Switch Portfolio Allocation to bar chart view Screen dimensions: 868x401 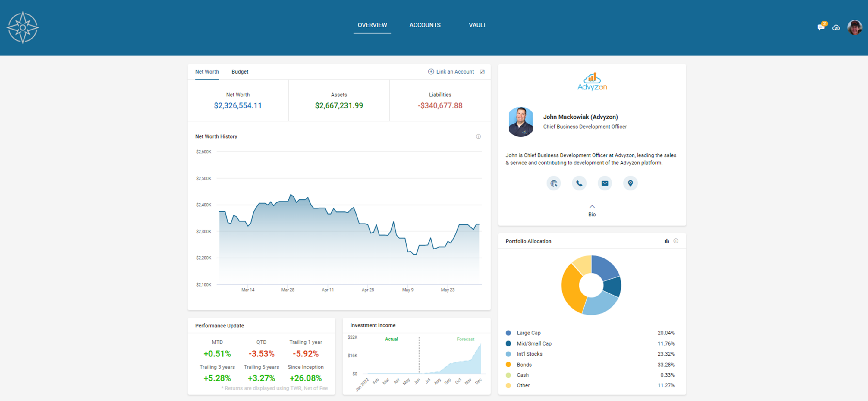666,241
